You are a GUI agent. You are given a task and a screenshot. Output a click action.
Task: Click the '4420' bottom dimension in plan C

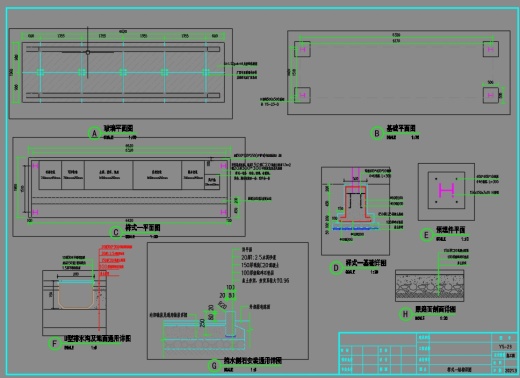click(129, 221)
